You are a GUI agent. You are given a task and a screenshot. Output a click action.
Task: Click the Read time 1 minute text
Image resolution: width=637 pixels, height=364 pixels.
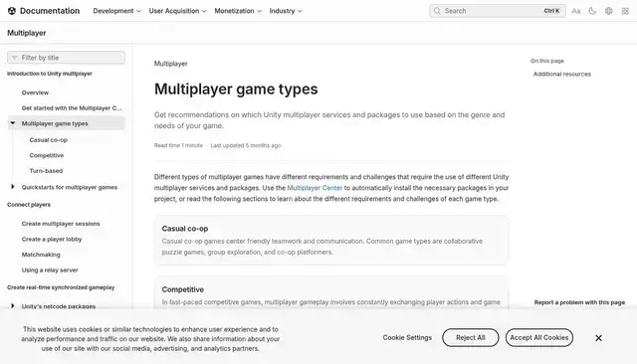(178, 145)
